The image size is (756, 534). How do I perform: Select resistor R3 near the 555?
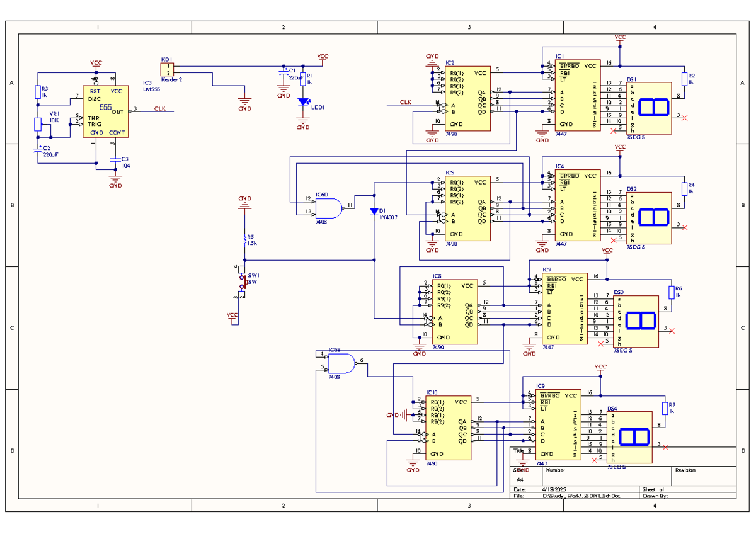point(38,92)
